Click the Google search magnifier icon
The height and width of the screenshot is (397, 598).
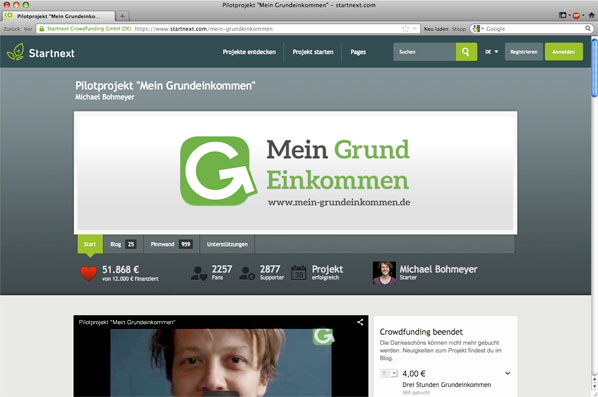coord(588,28)
